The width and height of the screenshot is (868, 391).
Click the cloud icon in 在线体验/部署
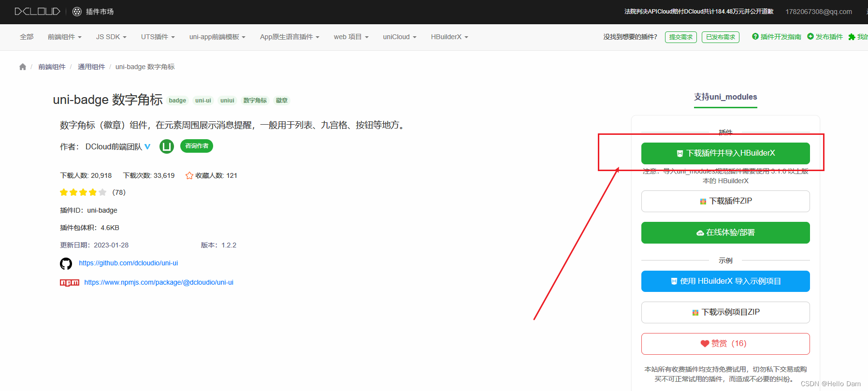pos(700,233)
